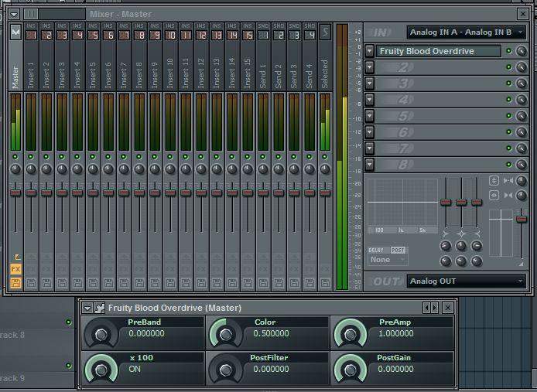Click the plugin icon in Fruity Blood Overdrive title bar
Image resolution: width=537 pixels, height=392 pixels.
point(100,308)
